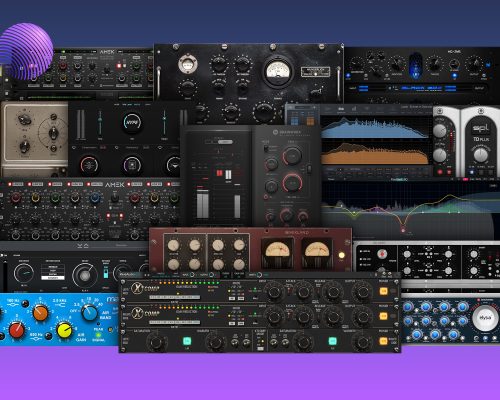Click the purple-ringed middle button under HYPE
This screenshot has height=400, width=500.
coord(132,165)
